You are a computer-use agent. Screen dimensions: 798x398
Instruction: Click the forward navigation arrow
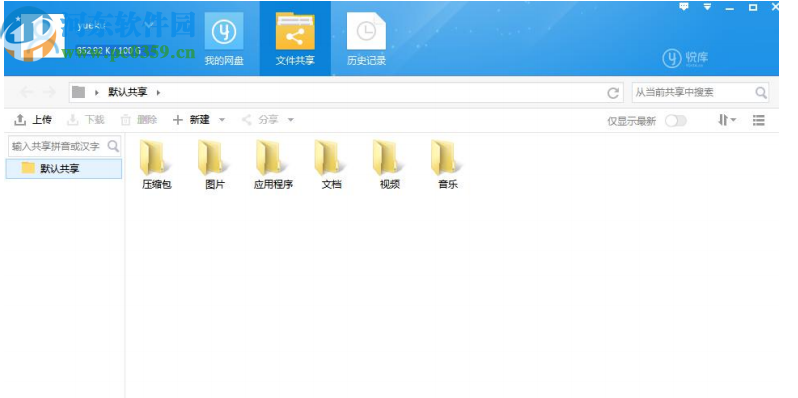click(x=49, y=92)
